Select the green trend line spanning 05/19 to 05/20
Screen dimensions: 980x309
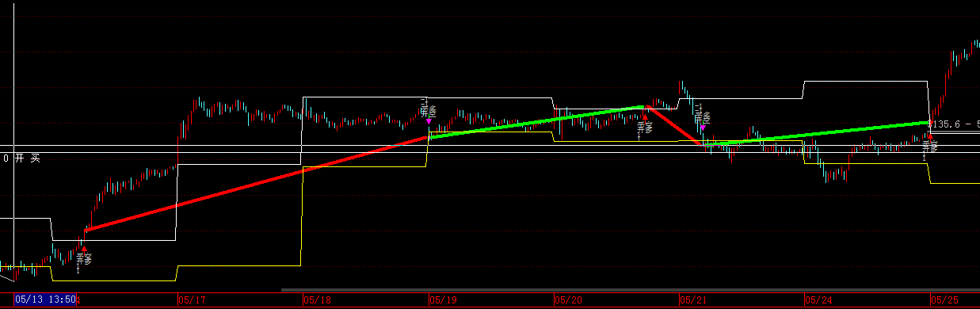[x=537, y=121]
